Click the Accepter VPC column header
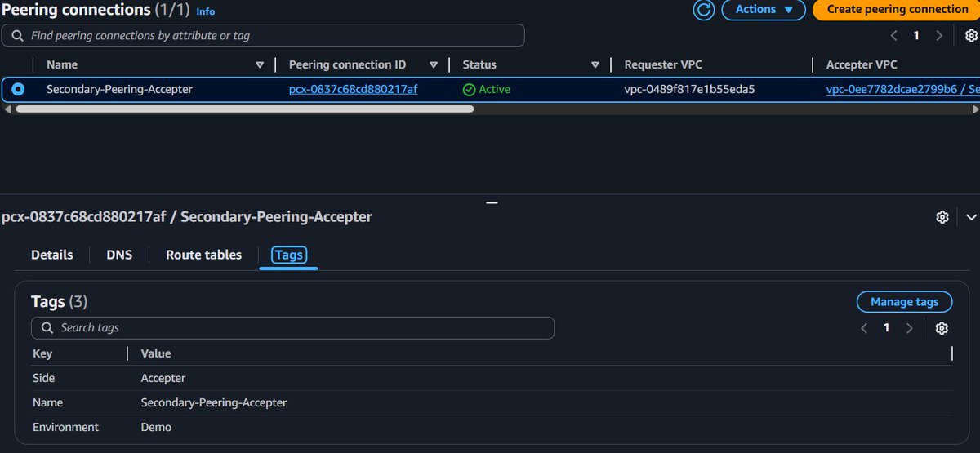Viewport: 980px width, 453px height. pos(862,64)
